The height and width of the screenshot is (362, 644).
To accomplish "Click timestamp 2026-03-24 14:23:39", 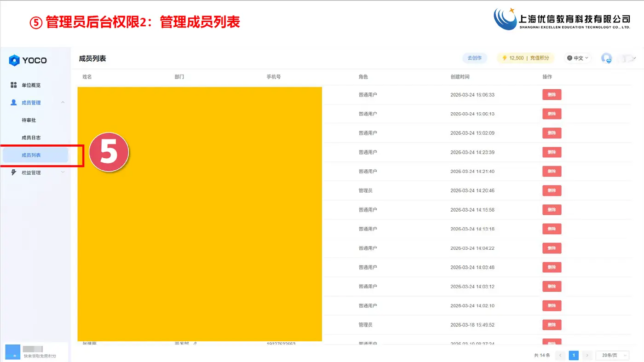I will coord(472,152).
